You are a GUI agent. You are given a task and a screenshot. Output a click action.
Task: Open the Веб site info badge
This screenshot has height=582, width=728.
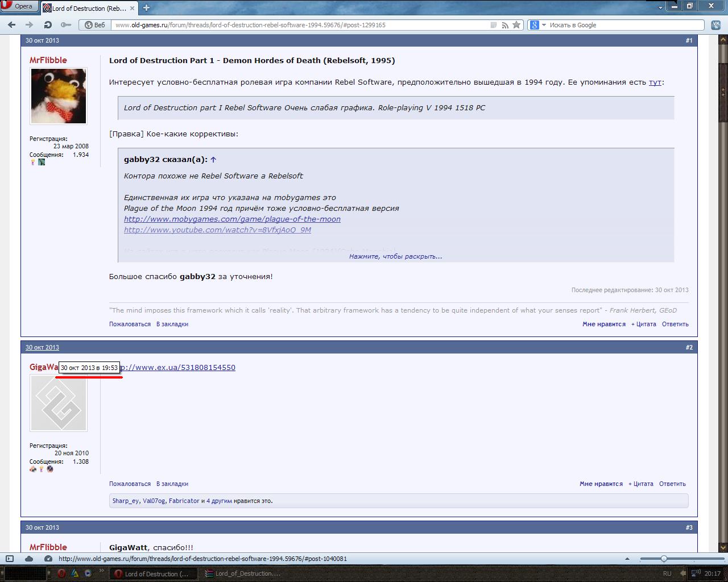click(x=95, y=25)
